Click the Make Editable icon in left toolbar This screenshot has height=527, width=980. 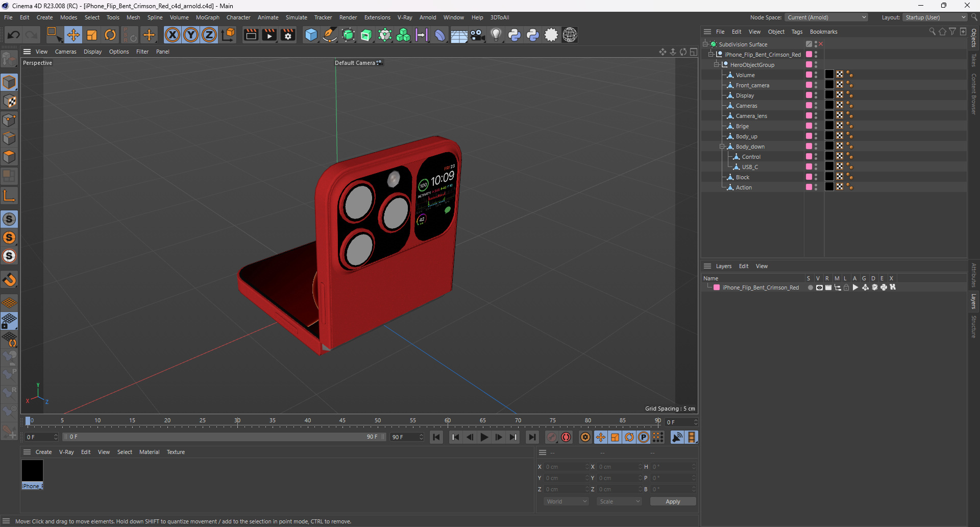click(x=9, y=59)
